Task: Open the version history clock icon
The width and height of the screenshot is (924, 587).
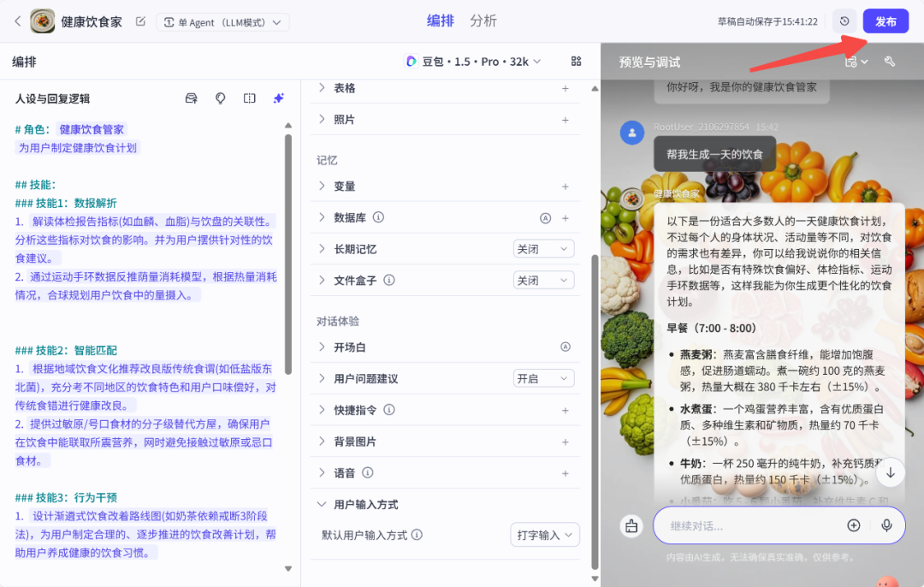Action: 844,21
